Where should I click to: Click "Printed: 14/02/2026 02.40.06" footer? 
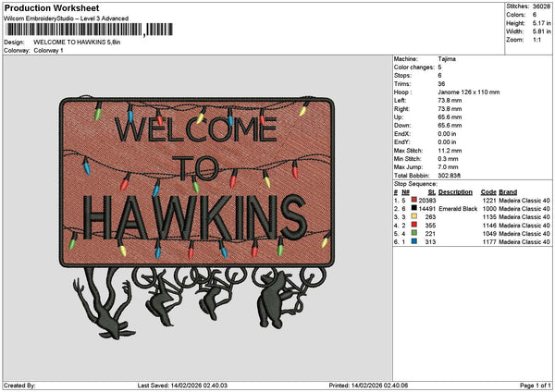[x=368, y=386]
